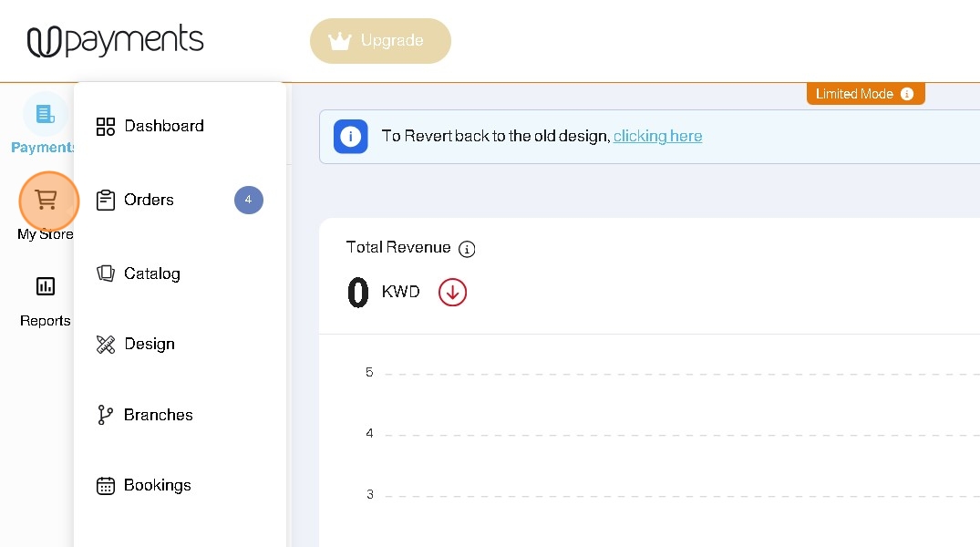Click the Orders clipboard icon
The width and height of the screenshot is (980, 547).
click(106, 200)
